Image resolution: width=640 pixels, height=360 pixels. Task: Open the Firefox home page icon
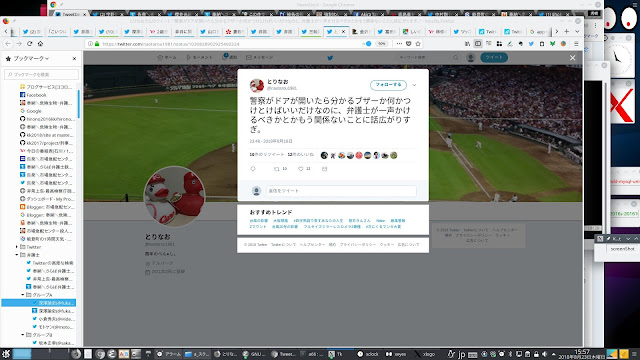pos(40,44)
